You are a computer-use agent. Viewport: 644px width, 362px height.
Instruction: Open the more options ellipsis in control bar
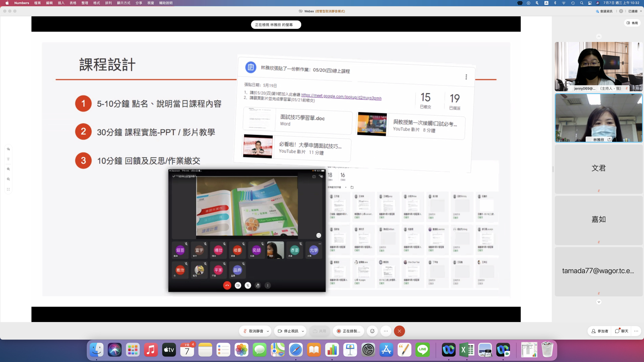(386, 331)
